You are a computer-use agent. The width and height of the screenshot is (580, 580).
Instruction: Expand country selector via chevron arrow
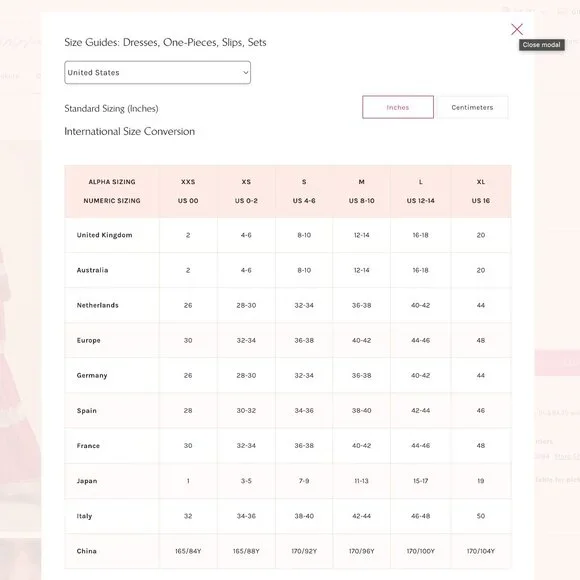coord(245,72)
